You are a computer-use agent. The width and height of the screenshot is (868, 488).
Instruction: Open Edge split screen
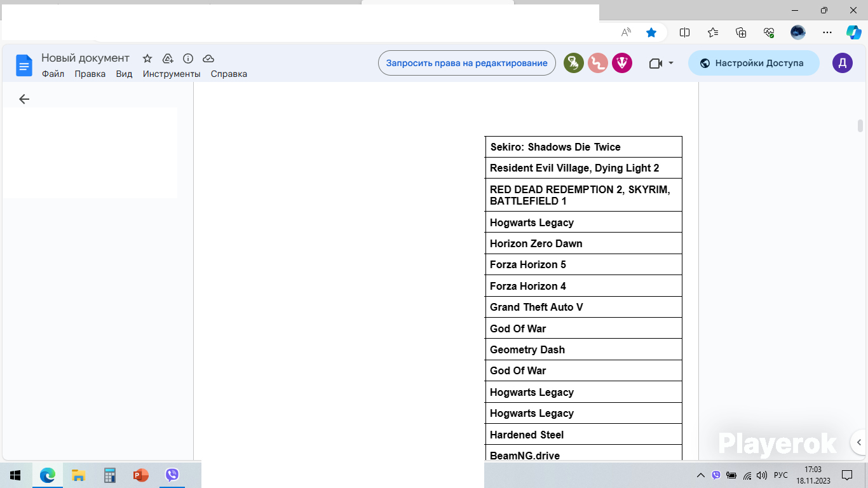pos(685,32)
